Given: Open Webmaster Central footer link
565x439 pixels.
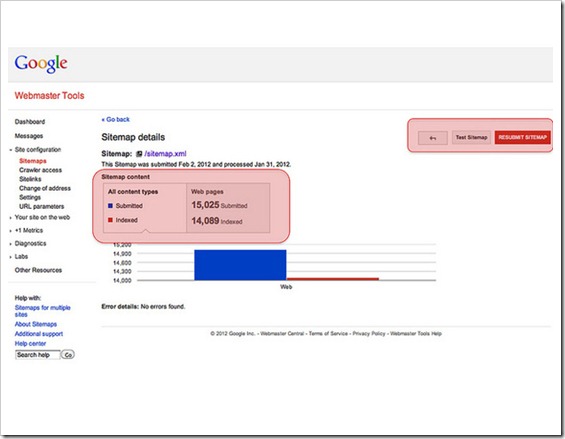Looking at the screenshot, I should [x=282, y=333].
